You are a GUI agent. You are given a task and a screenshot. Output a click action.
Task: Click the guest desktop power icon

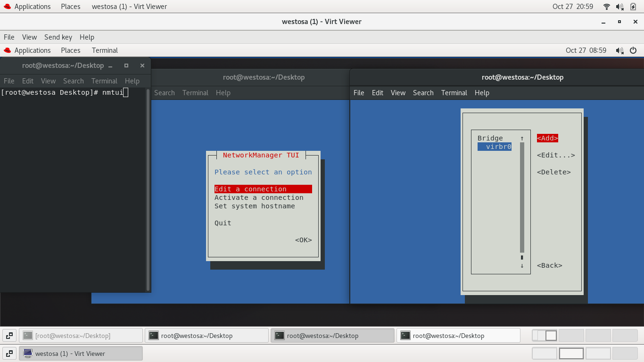click(x=633, y=50)
